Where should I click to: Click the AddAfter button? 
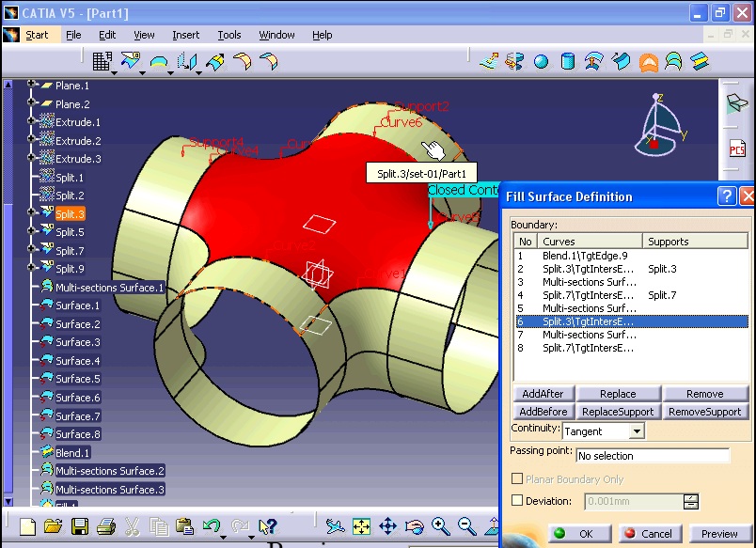pyautogui.click(x=543, y=394)
